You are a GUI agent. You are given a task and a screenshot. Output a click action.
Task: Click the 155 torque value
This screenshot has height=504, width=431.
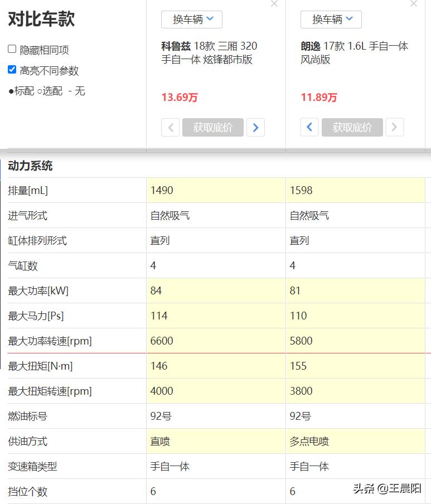click(x=298, y=366)
